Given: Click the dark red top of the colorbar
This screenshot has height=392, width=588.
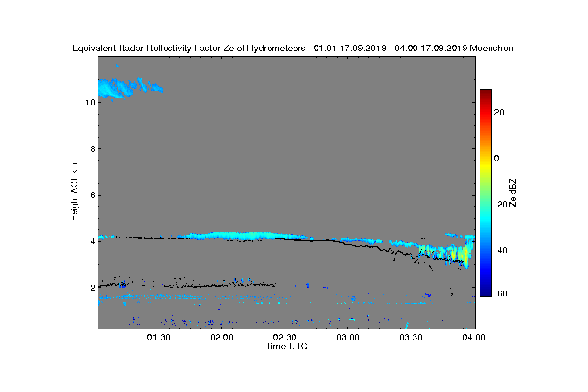Looking at the screenshot, I should point(486,93).
